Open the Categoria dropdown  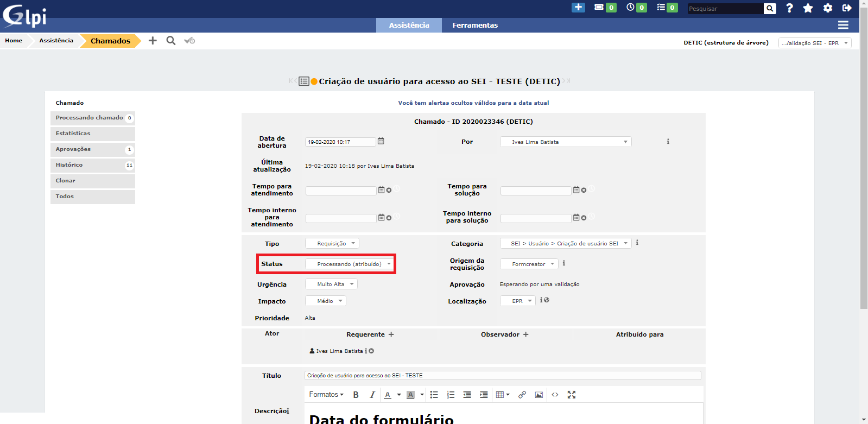pos(566,243)
